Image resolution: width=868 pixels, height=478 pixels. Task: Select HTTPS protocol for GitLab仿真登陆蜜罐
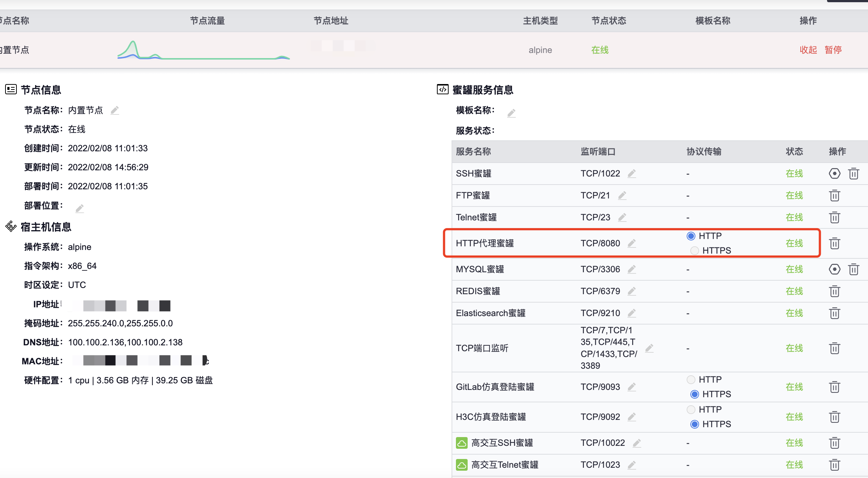[695, 394]
